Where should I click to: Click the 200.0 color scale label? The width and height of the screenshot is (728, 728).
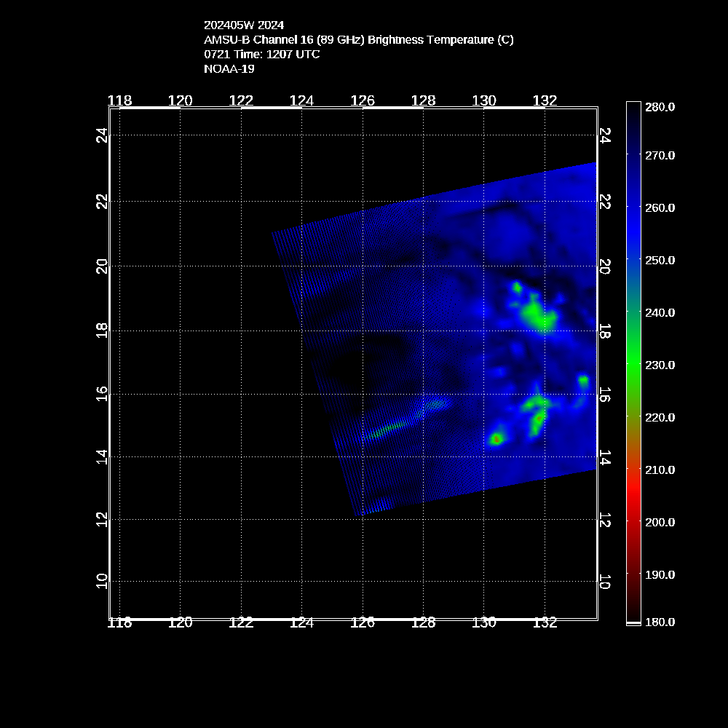660,522
